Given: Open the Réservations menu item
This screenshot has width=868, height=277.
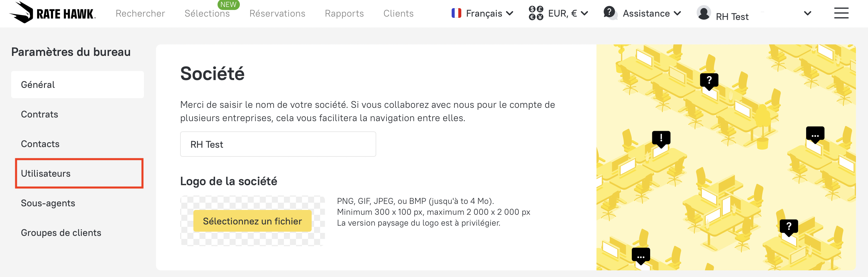Looking at the screenshot, I should pyautogui.click(x=277, y=14).
